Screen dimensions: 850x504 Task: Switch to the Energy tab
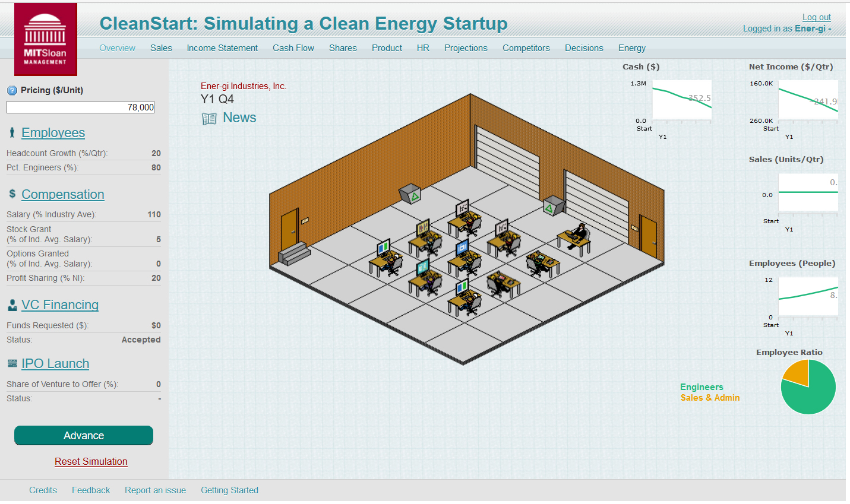click(631, 48)
